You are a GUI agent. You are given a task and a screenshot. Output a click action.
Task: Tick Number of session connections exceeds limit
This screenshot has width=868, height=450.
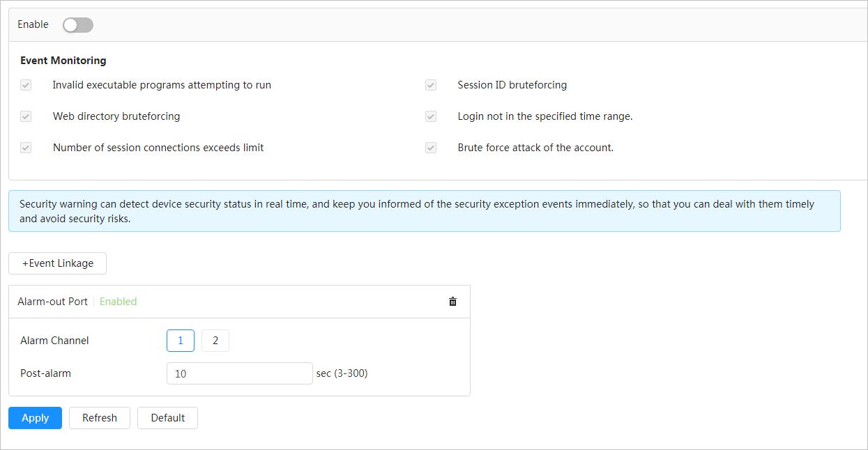coord(26,148)
